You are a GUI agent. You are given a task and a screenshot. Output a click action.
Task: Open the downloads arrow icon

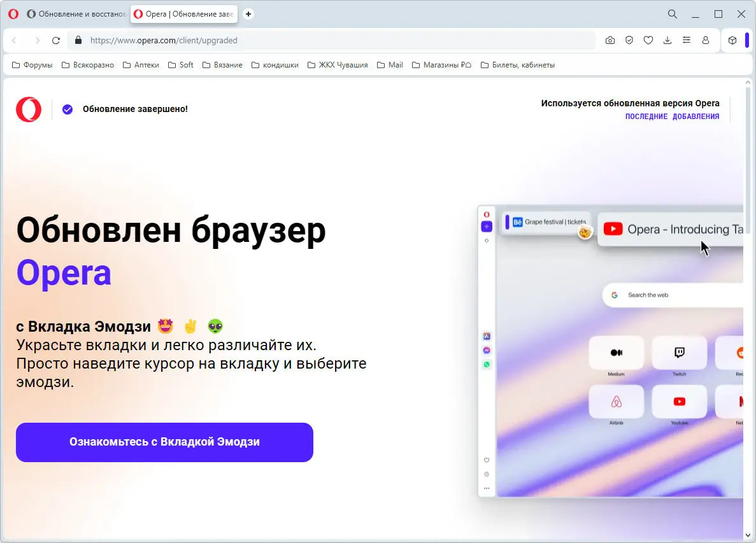point(667,41)
